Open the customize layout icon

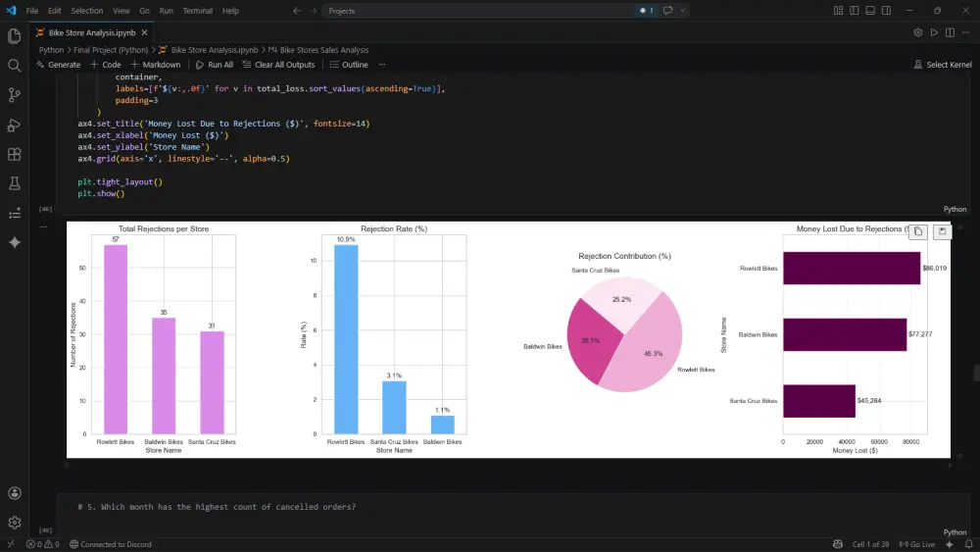pyautogui.click(x=838, y=11)
